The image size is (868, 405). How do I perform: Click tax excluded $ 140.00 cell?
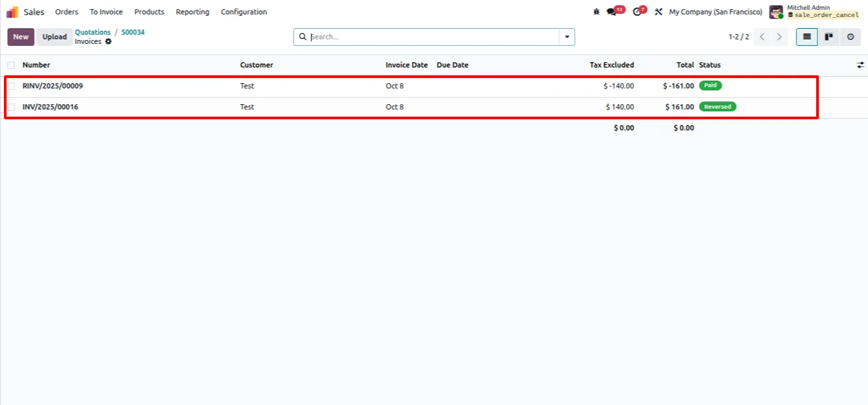620,107
